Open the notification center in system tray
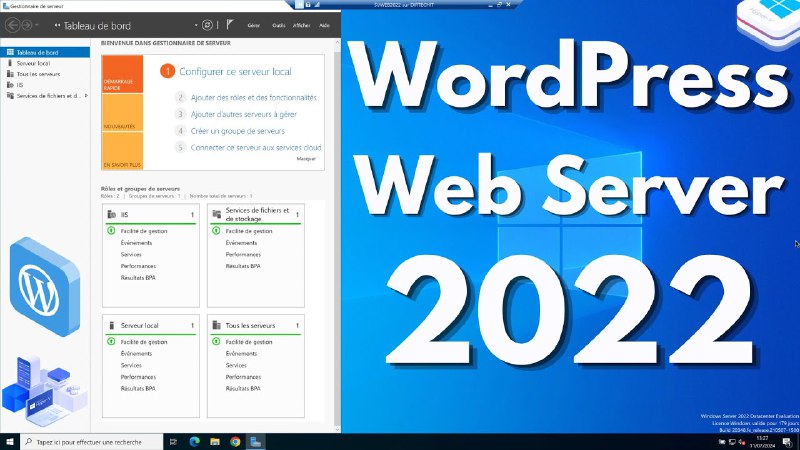The width and height of the screenshot is (800, 450). [787, 442]
